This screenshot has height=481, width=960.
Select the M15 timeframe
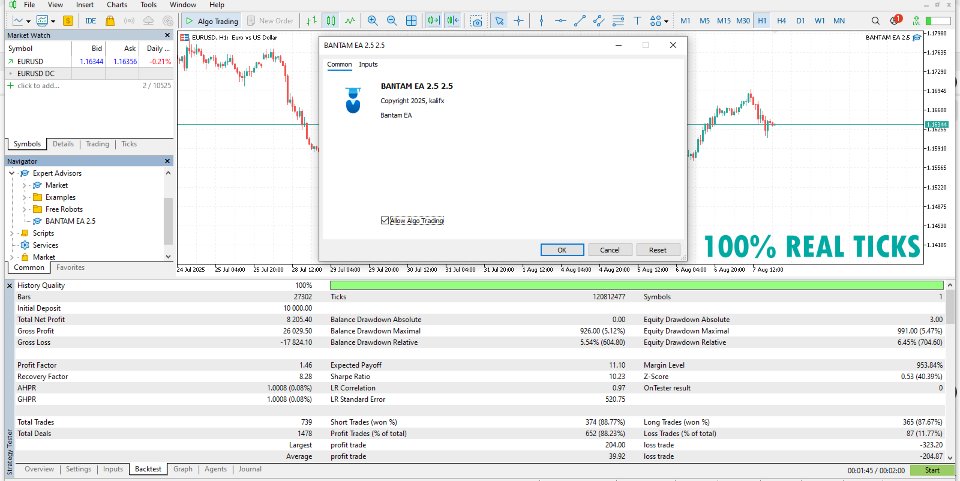(724, 21)
